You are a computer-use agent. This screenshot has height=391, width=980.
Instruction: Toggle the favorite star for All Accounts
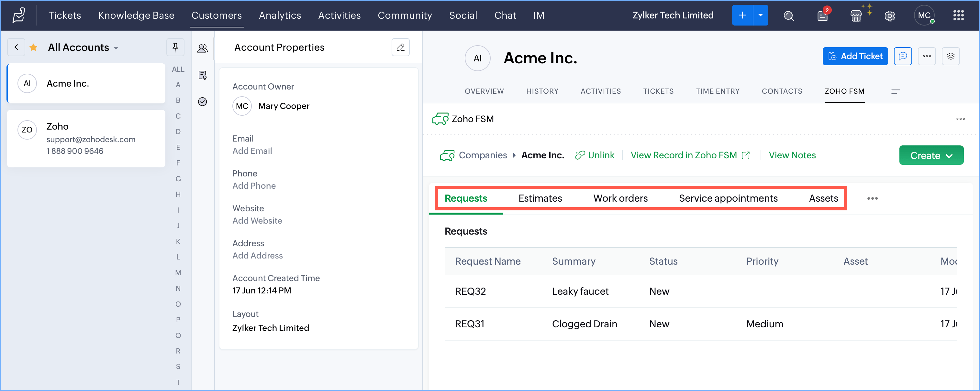pos(33,47)
